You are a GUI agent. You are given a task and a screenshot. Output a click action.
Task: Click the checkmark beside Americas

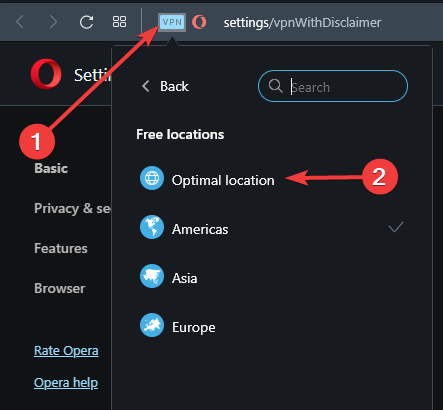tap(396, 227)
